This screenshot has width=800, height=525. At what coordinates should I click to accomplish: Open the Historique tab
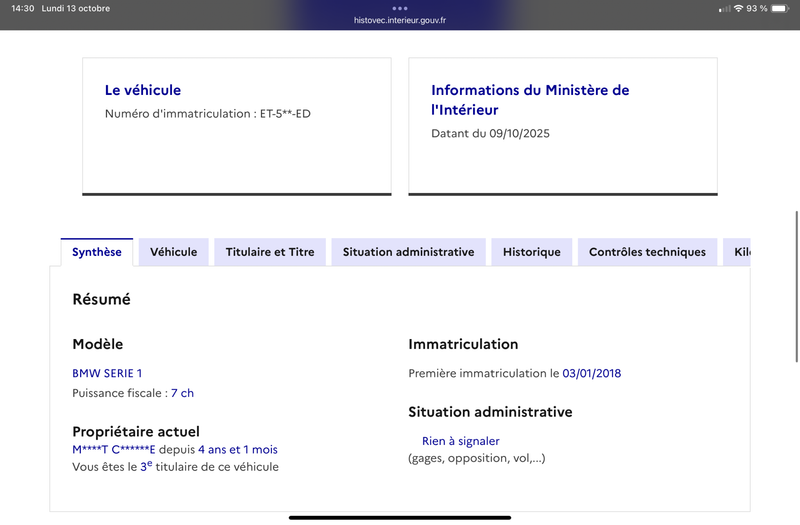point(532,252)
